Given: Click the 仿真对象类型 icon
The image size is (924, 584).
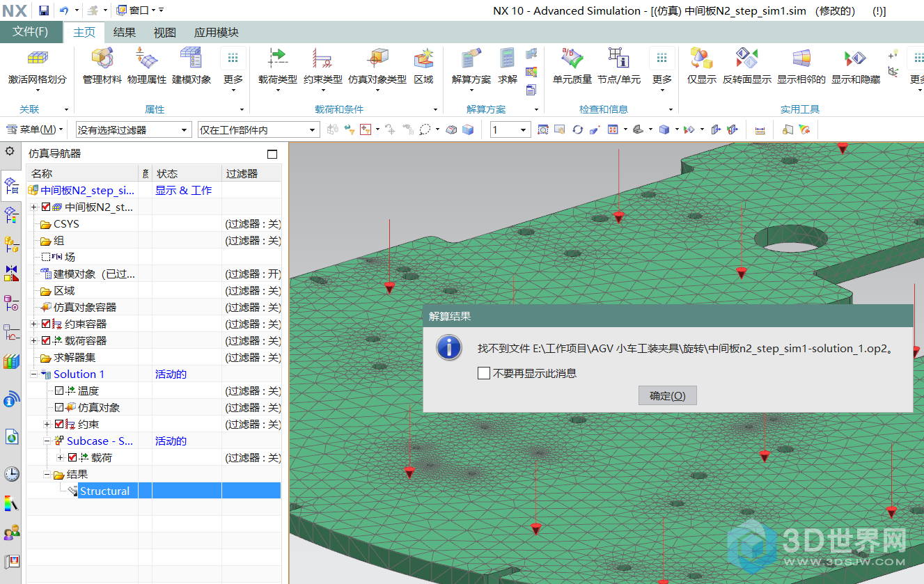Looking at the screenshot, I should [x=377, y=60].
